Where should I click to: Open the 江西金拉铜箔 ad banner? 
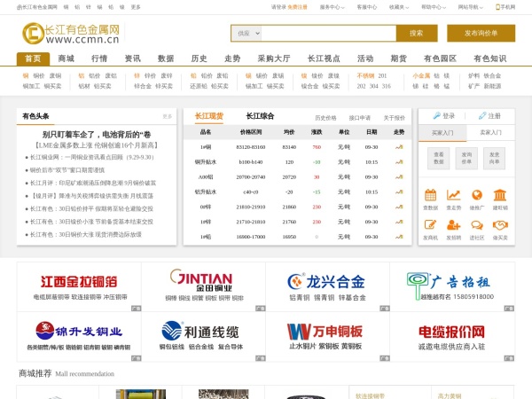pos(79,286)
